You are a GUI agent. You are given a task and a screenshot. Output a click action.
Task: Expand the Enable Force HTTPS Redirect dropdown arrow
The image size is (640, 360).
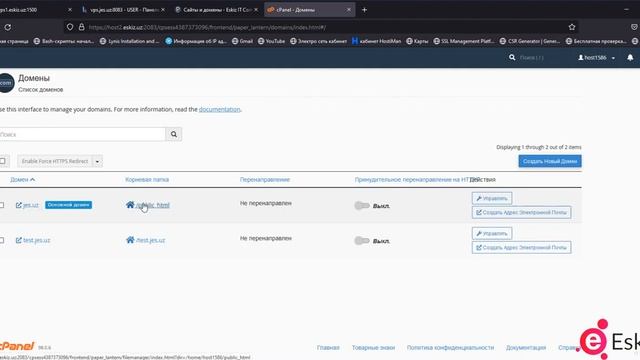point(97,161)
